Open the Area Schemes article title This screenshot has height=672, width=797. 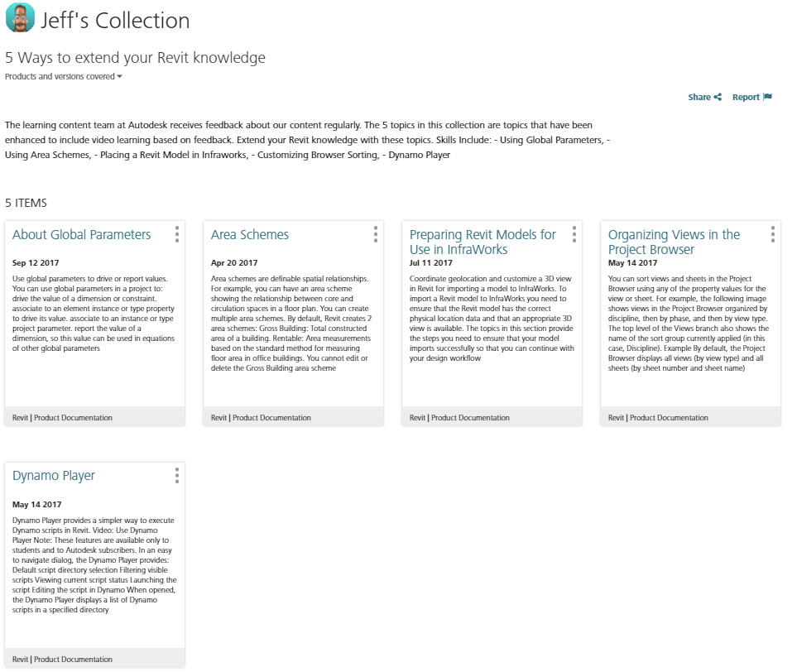249,235
